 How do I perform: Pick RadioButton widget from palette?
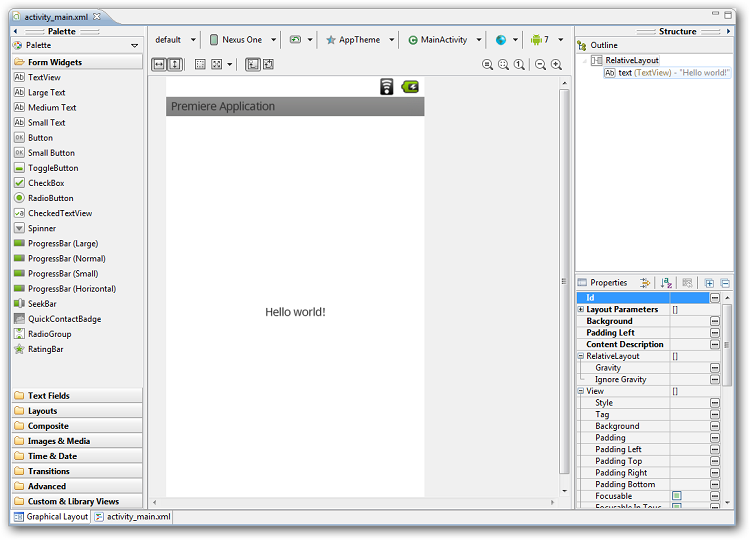pyautogui.click(x=50, y=198)
